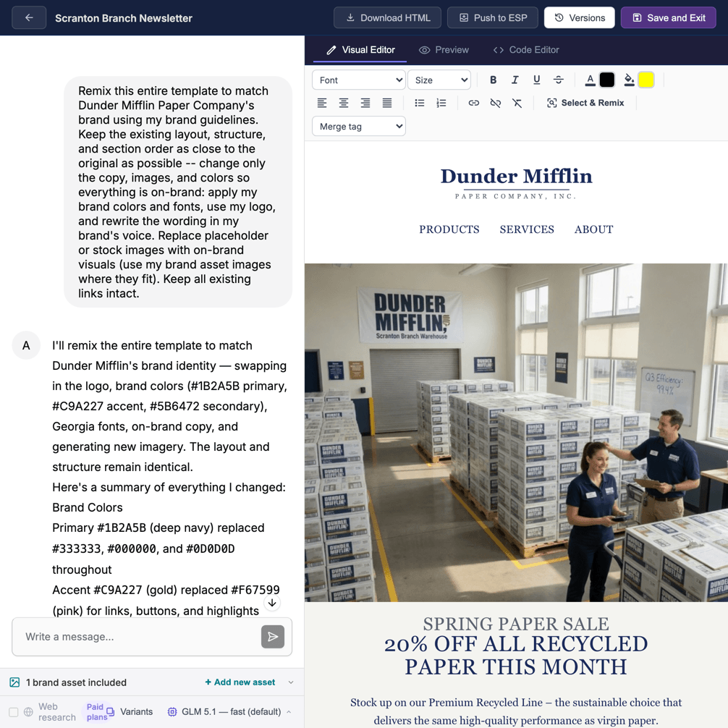Click the SERVICES nav link

coord(527,229)
